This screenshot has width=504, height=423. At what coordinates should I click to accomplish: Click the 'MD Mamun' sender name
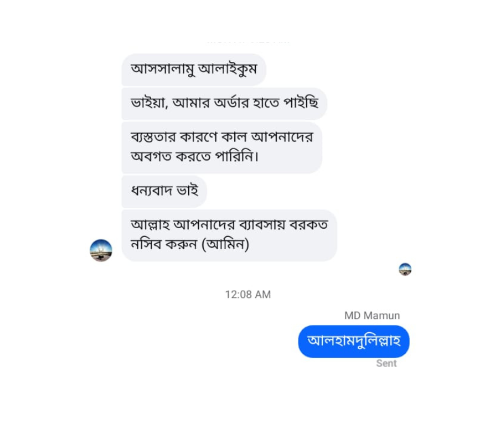[372, 316]
